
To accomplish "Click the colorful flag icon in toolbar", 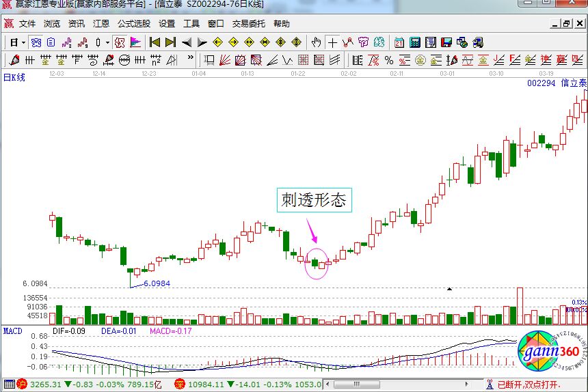I will click(135, 42).
